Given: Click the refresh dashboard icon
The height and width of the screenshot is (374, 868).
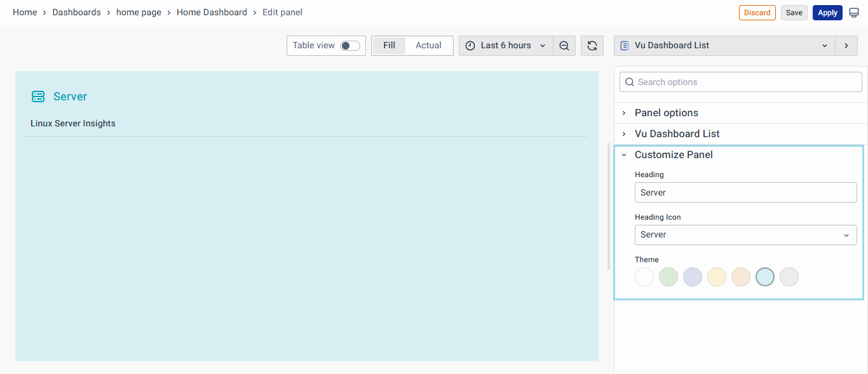Looking at the screenshot, I should pos(592,45).
